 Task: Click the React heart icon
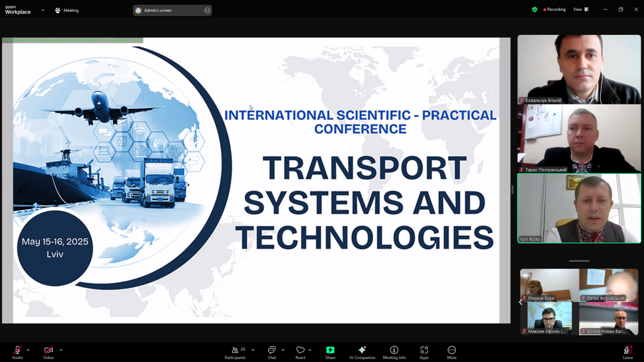click(x=300, y=352)
